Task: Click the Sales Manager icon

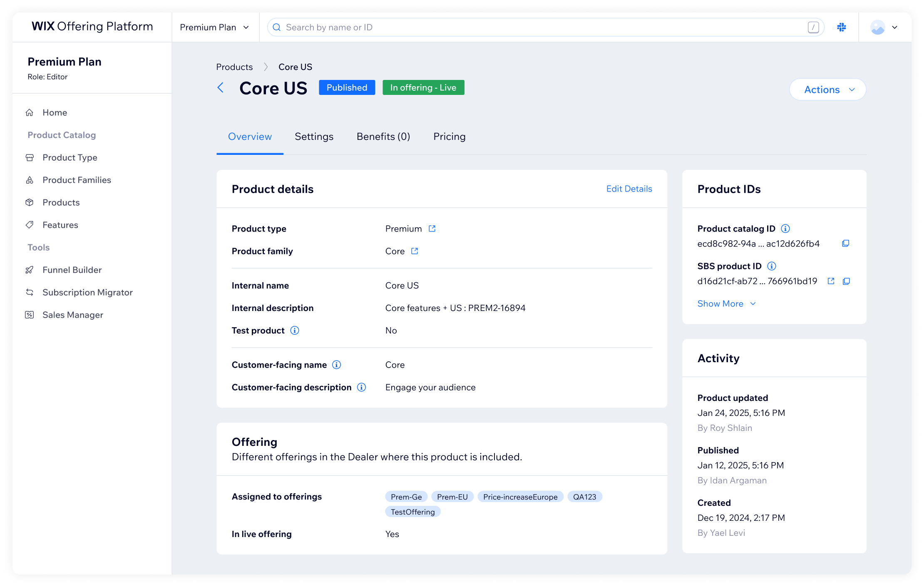Action: point(30,315)
